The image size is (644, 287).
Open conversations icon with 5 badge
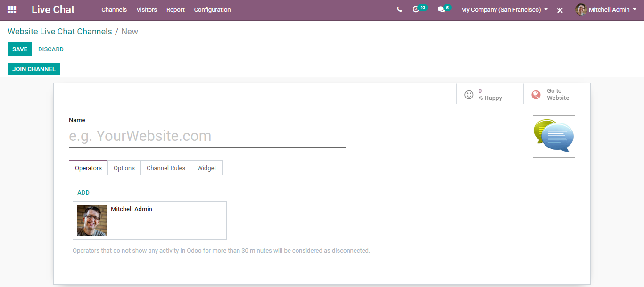444,9
